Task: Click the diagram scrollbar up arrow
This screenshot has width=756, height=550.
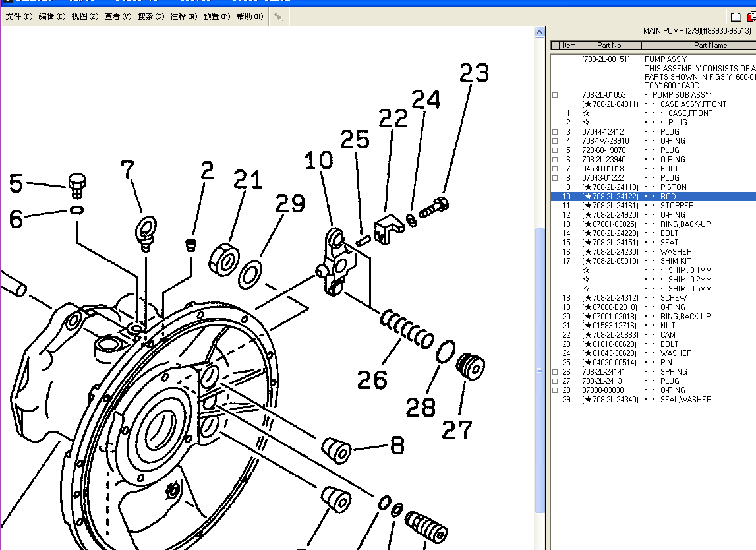Action: coord(540,32)
